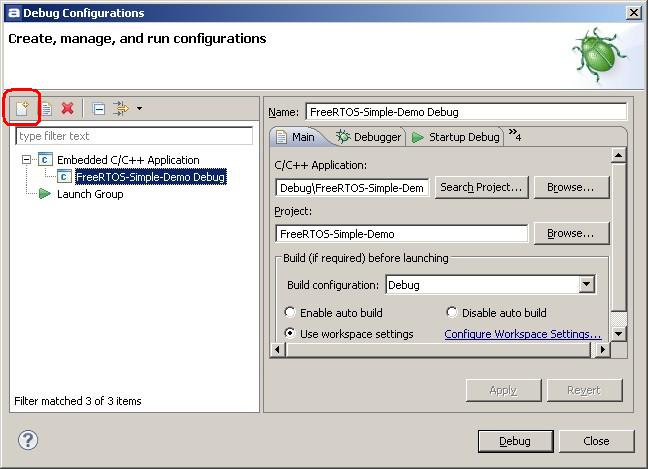Click the Debugger tab bug icon
The image size is (648, 469).
[343, 137]
